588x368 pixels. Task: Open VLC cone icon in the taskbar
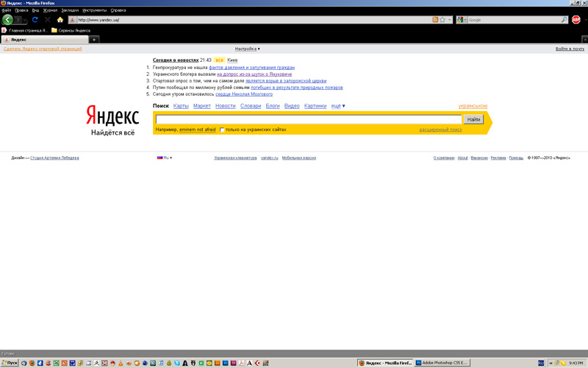click(x=121, y=363)
